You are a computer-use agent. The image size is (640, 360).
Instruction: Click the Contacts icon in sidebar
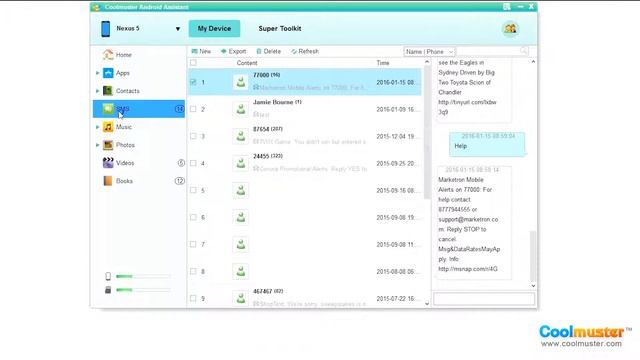pos(108,91)
